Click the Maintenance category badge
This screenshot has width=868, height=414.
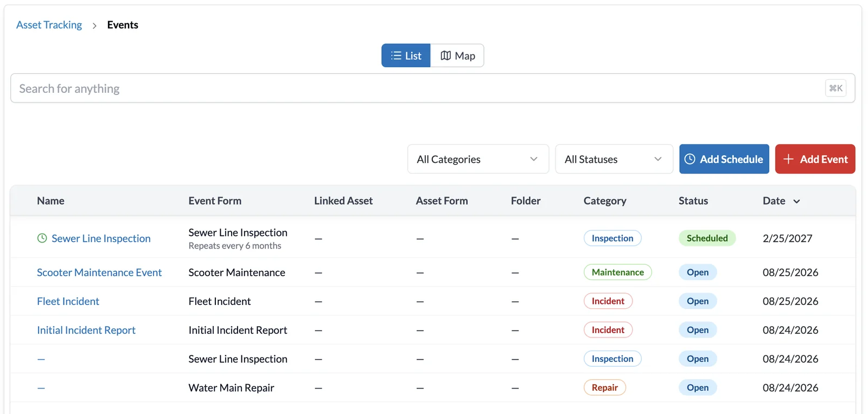tap(617, 272)
